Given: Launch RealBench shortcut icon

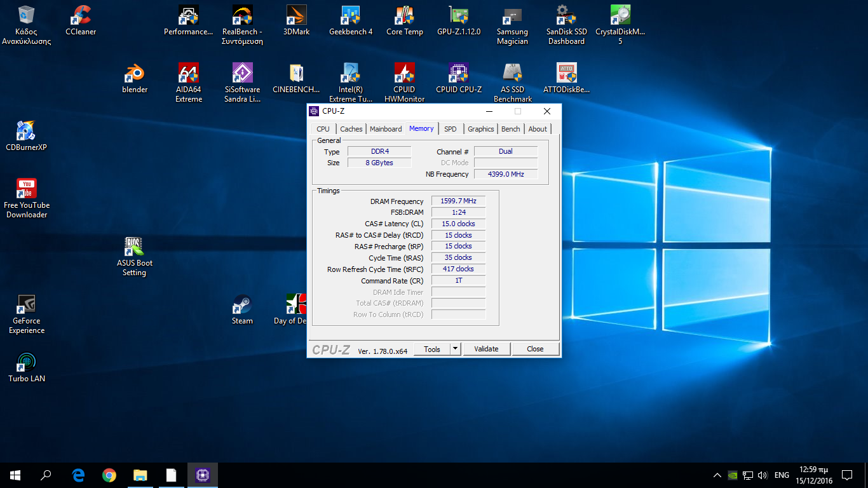Looking at the screenshot, I should [242, 25].
